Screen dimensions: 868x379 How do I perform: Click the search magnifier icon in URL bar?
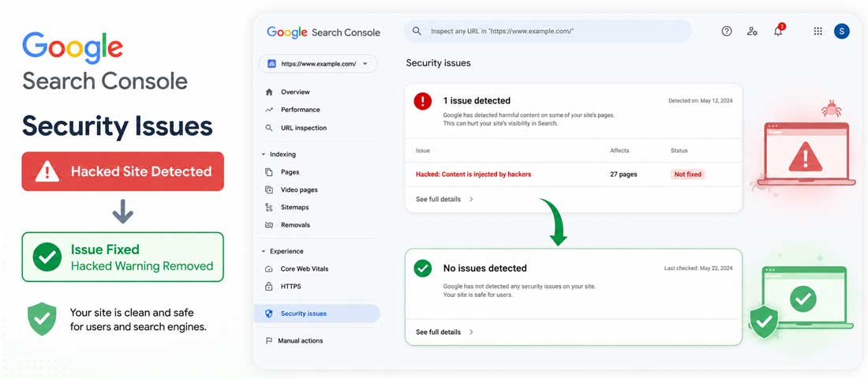point(417,32)
